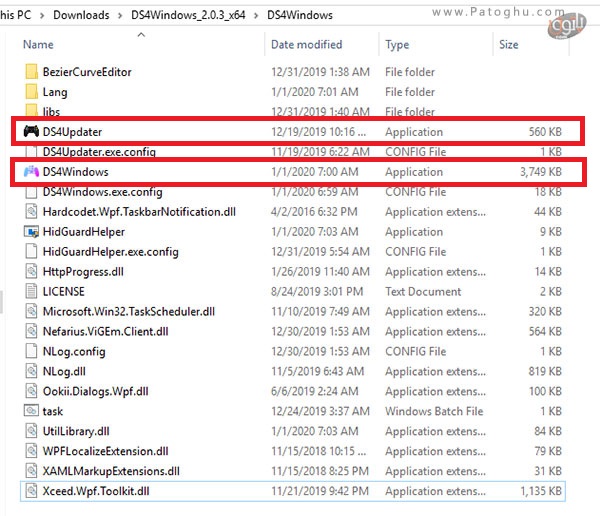Select the HidGuardHelper.exe.config file name
Viewport: 600px width, 516px height.
coord(111,252)
